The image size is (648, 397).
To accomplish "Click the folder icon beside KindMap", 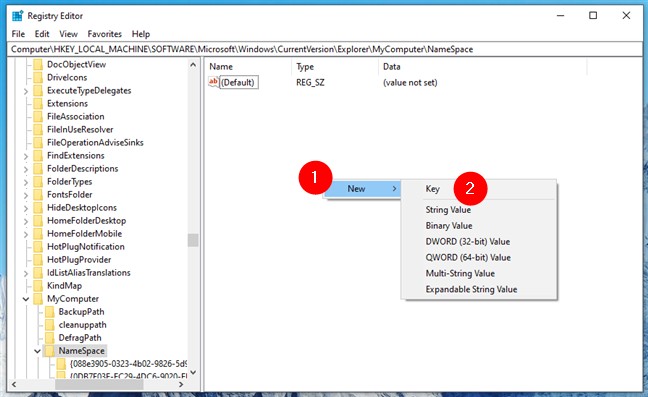I will [x=38, y=285].
